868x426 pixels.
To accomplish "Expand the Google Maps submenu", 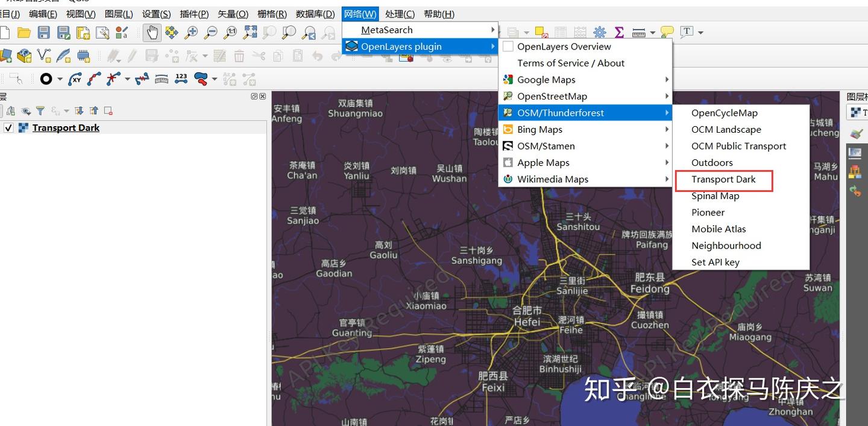I will coord(546,79).
